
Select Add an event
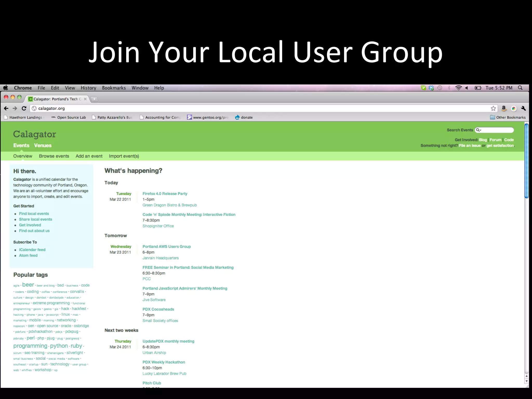coord(89,156)
